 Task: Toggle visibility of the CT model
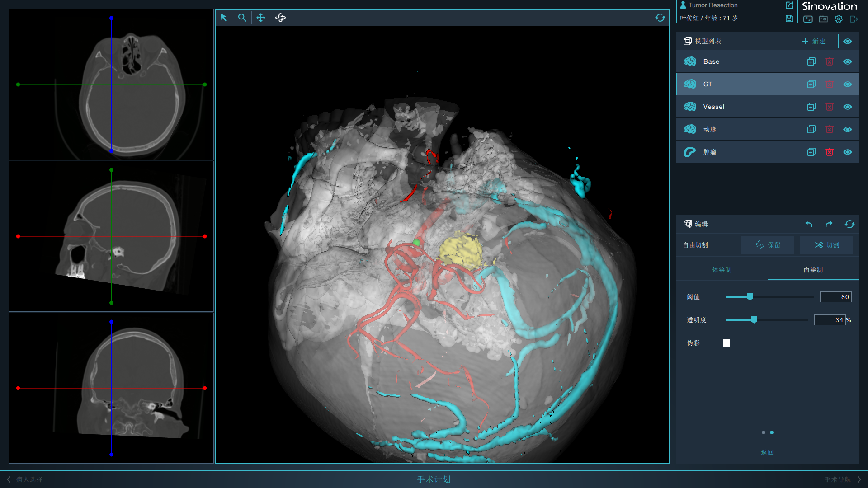pos(848,84)
